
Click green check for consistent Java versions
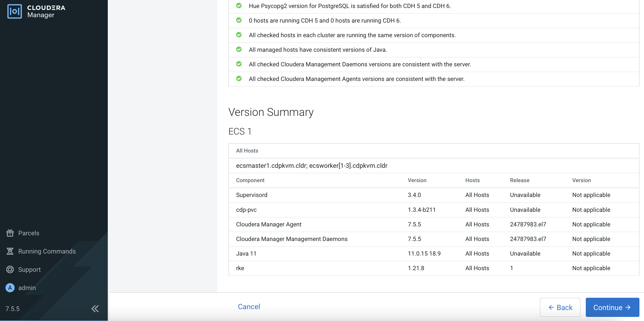point(239,49)
